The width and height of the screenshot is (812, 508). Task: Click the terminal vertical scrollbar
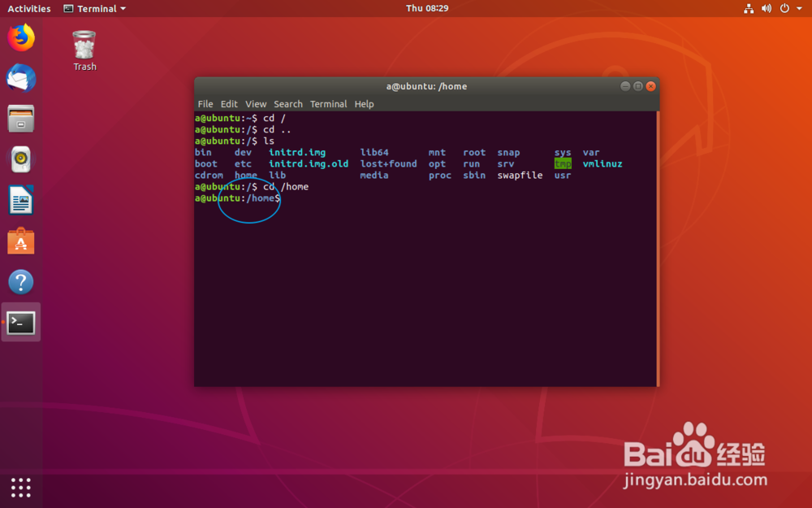coord(658,249)
